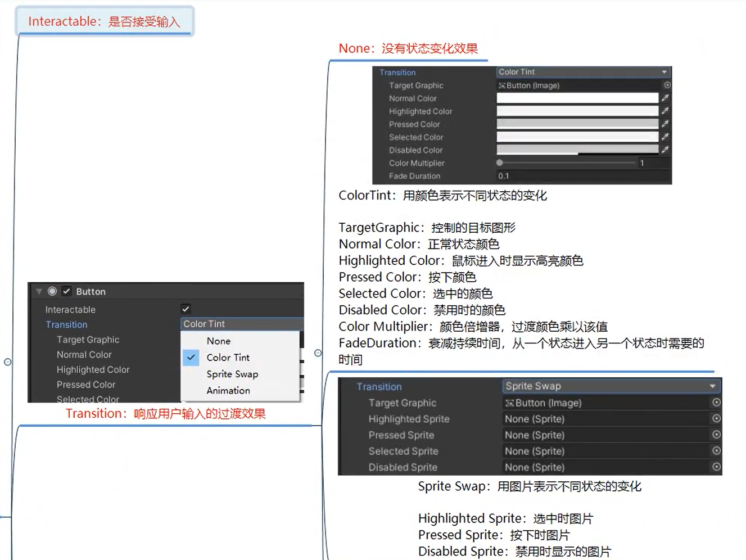Choose Animation from transition menu
Image resolution: width=746 pixels, height=560 pixels.
(228, 390)
